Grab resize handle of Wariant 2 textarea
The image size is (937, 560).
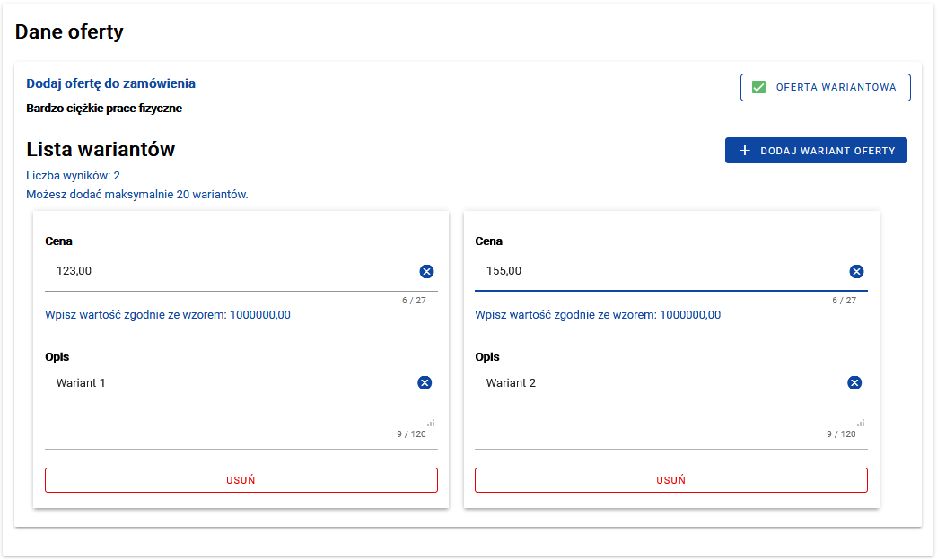click(861, 422)
